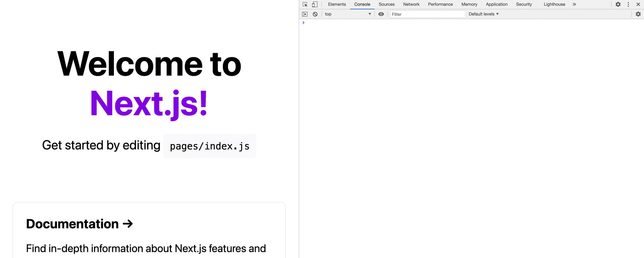Close the DevTools panel
644x258 pixels.
click(638, 5)
